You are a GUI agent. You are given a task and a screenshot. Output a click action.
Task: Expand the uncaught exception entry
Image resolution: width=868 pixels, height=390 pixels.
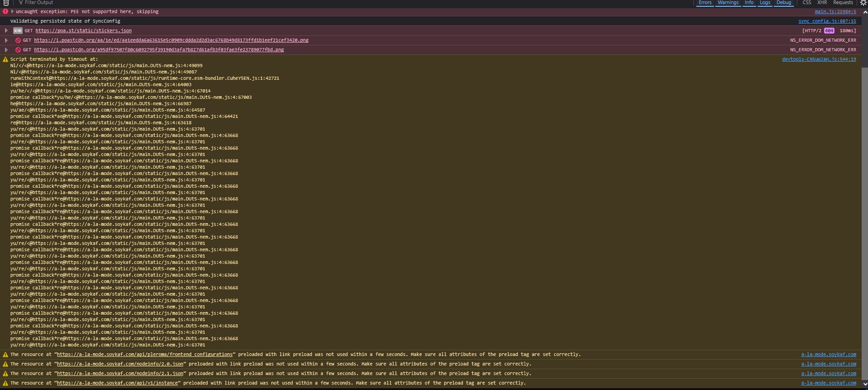pyautogui.click(x=12, y=12)
